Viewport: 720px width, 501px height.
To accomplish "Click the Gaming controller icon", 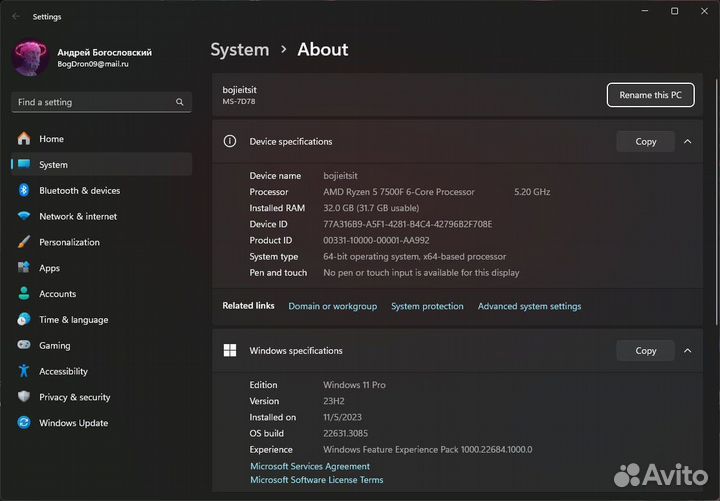I will (24, 344).
